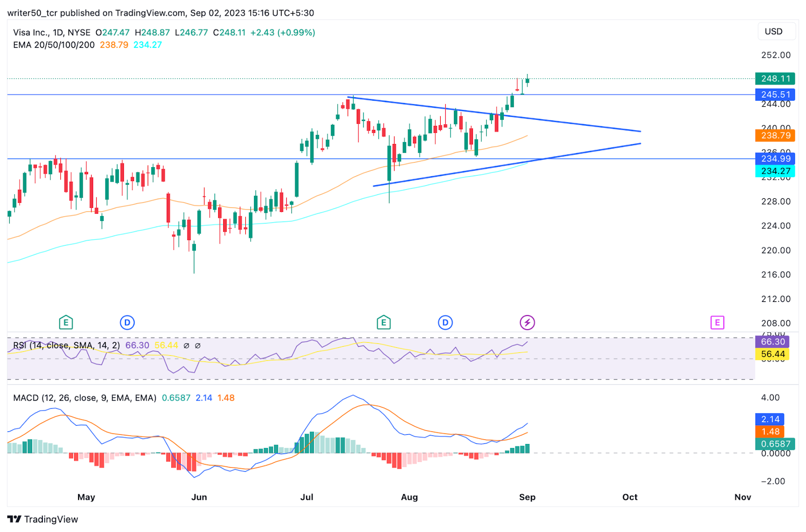The width and height of the screenshot is (806, 532).
Task: Click the 66.30 RSI value label
Action: [772, 342]
